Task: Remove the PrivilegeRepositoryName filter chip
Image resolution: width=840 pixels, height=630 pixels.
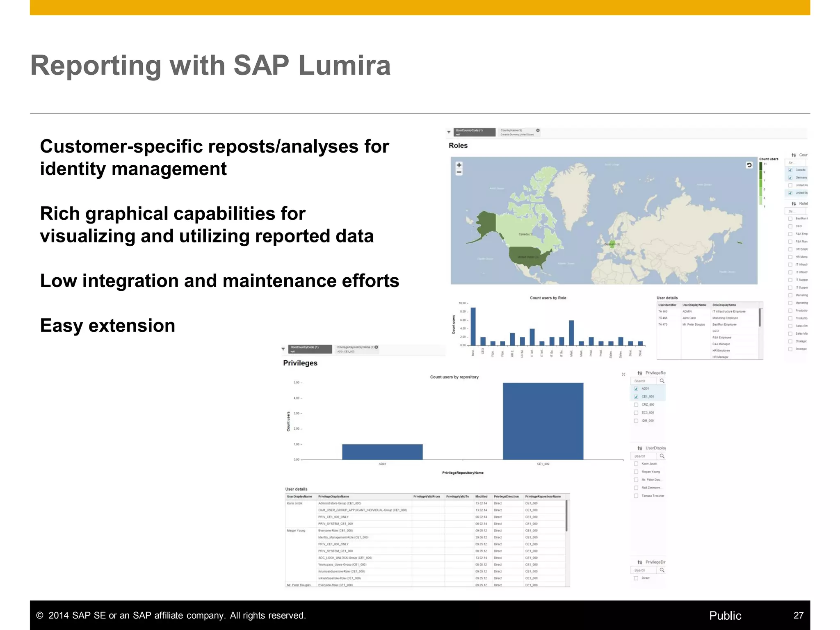Action: [377, 347]
